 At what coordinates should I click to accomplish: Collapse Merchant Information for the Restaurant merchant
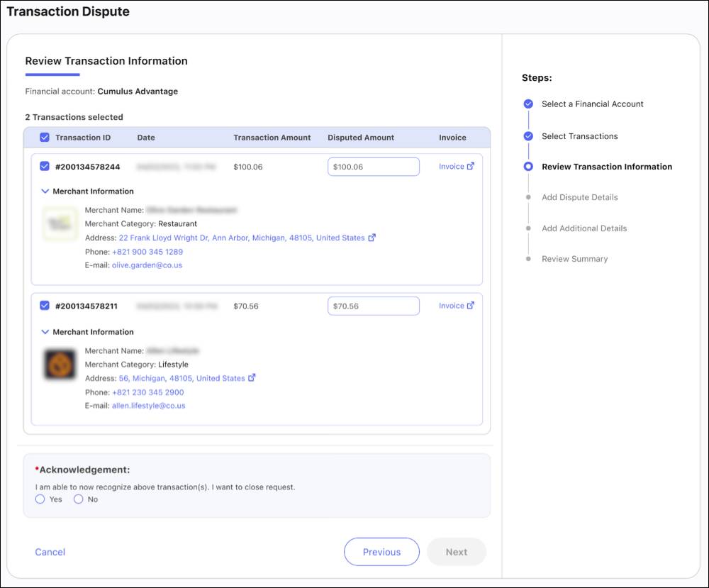tap(45, 192)
